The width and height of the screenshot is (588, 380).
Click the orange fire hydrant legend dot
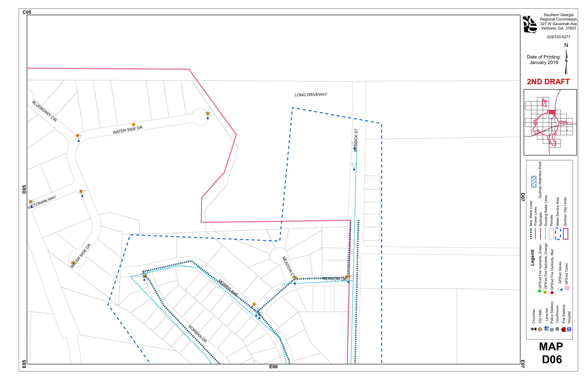coord(545,292)
